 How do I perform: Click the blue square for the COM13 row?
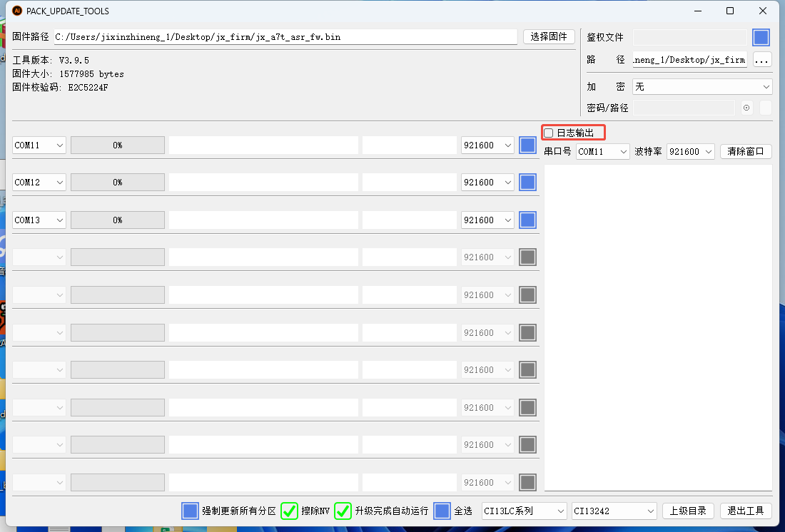click(527, 220)
